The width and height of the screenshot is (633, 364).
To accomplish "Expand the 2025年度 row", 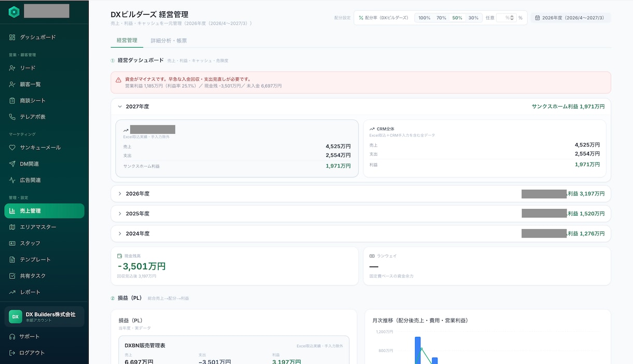I will [361, 214].
